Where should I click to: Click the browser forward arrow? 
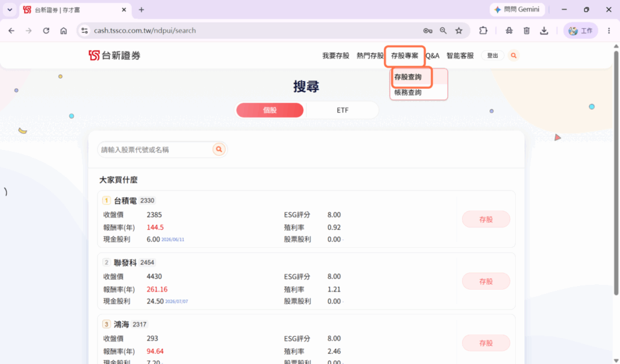click(x=28, y=30)
